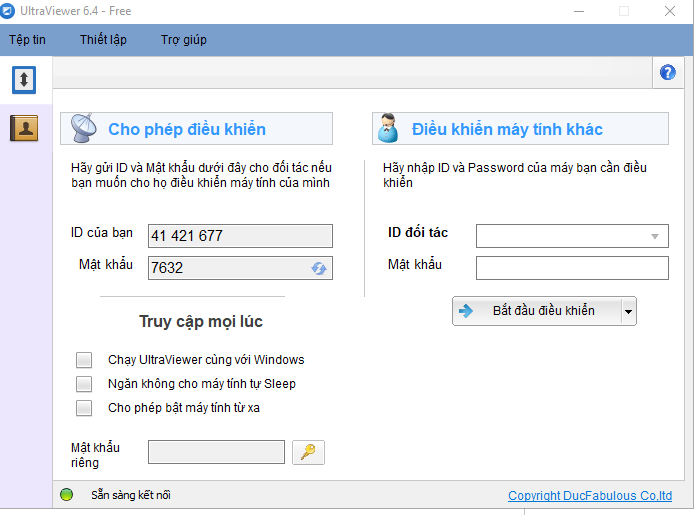The image size is (697, 515).
Task: Select the password field showing 7632
Action: 240,268
